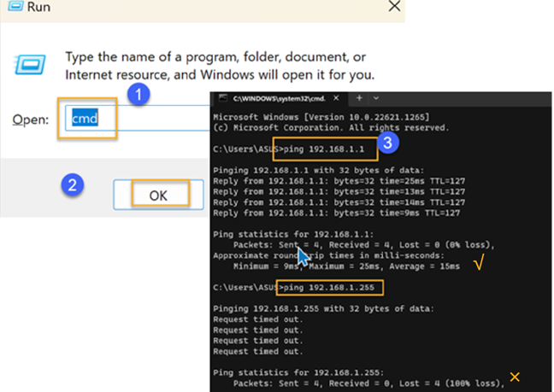This screenshot has height=392, width=554.
Task: Close the Run dialog window
Action: pos(394,6)
